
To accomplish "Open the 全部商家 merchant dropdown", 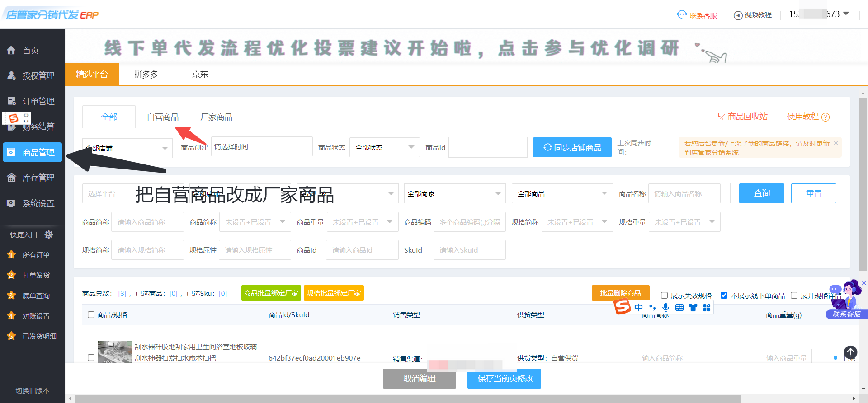I will [454, 193].
